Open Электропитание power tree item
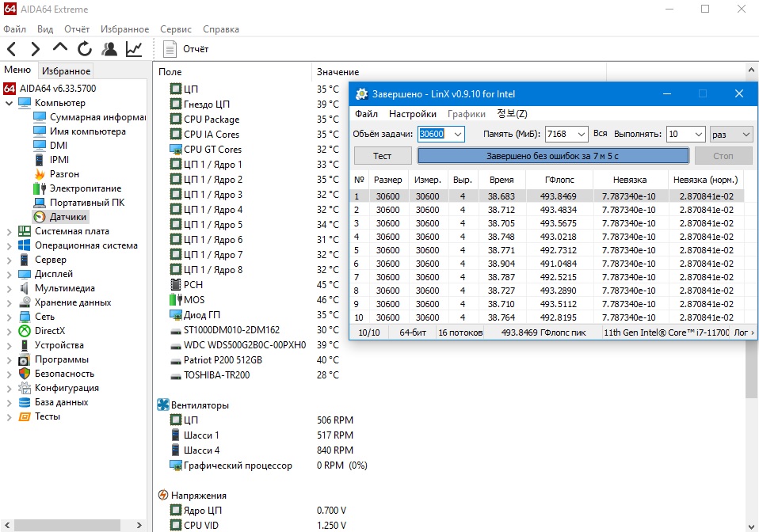759x532 pixels. tap(86, 188)
